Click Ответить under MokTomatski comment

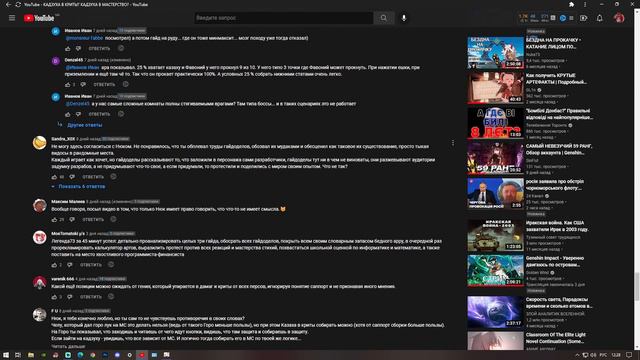[91, 265]
